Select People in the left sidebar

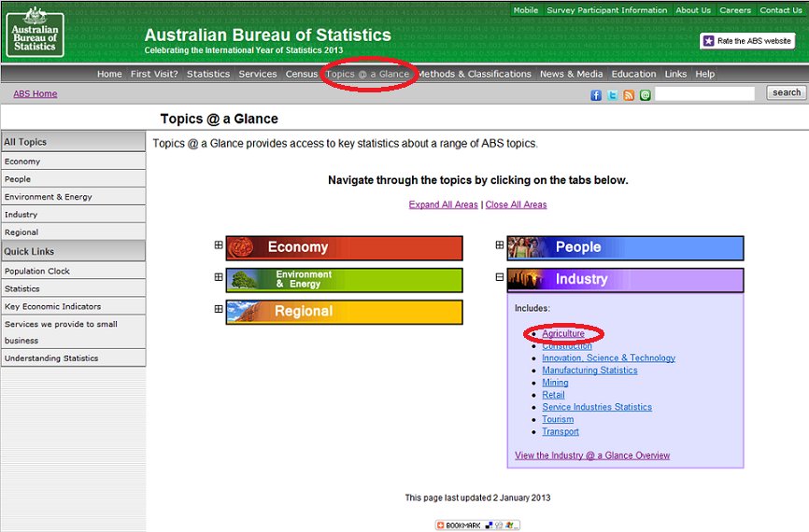(73, 179)
